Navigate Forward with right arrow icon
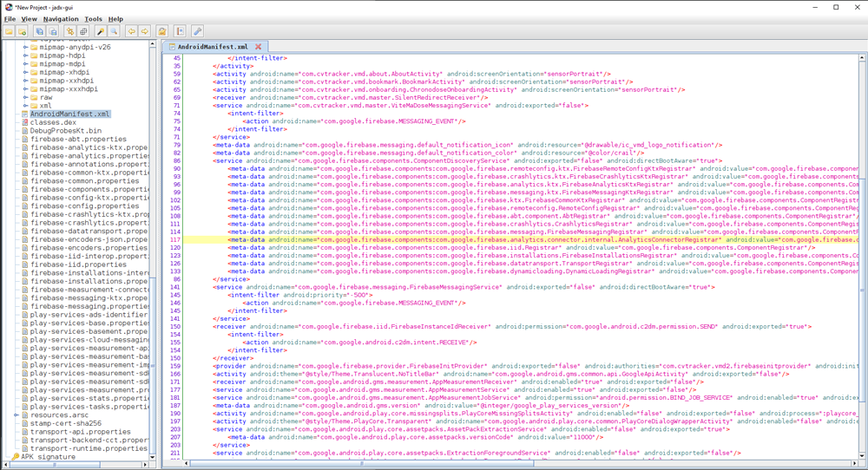This screenshot has width=868, height=470. pos(144,31)
